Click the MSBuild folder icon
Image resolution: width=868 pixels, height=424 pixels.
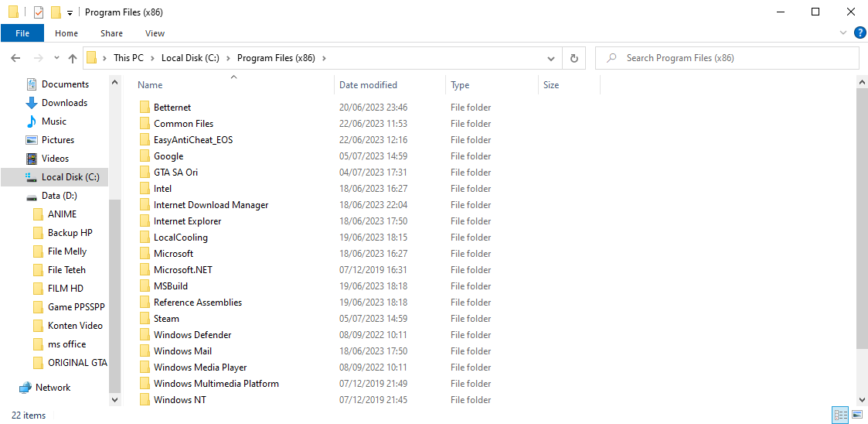[x=145, y=286]
